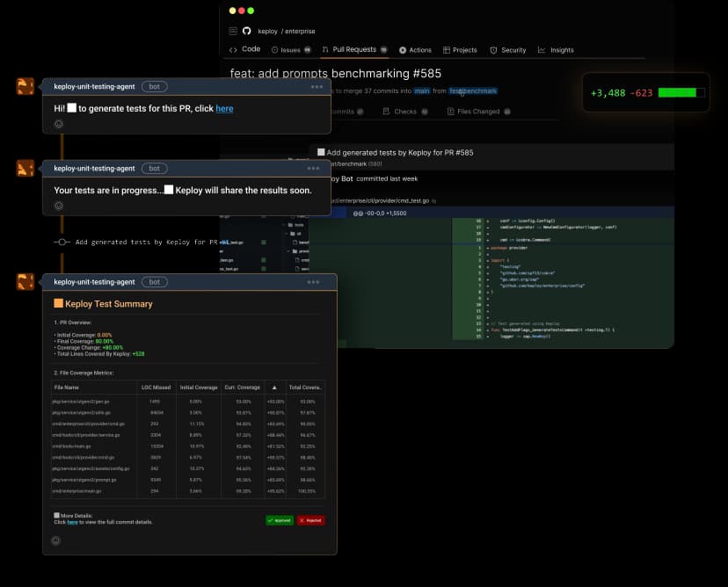Screen dimensions: 728x587
Task: Click avatar beside Keploy Test Summary comment
Action: coord(25,282)
